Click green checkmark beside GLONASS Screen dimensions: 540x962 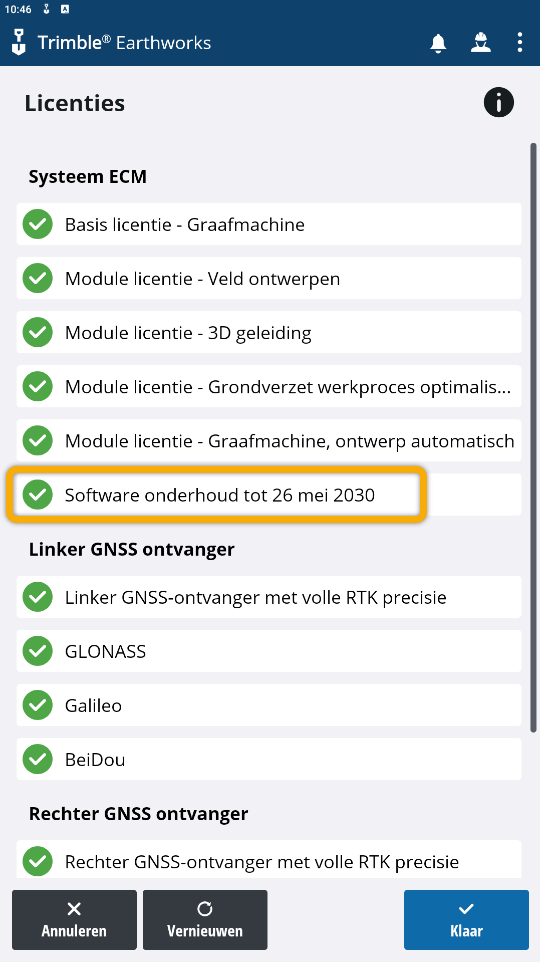coord(37,651)
